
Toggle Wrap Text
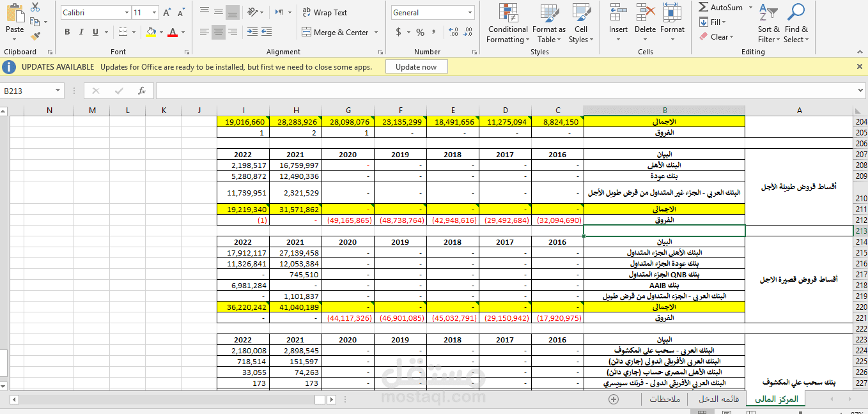click(x=325, y=12)
